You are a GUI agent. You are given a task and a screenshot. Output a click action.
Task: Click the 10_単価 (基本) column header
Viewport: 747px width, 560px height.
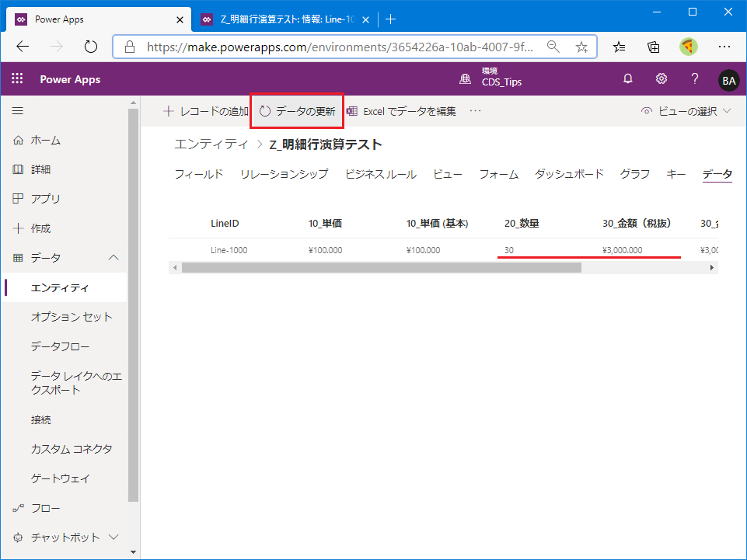[x=438, y=224]
